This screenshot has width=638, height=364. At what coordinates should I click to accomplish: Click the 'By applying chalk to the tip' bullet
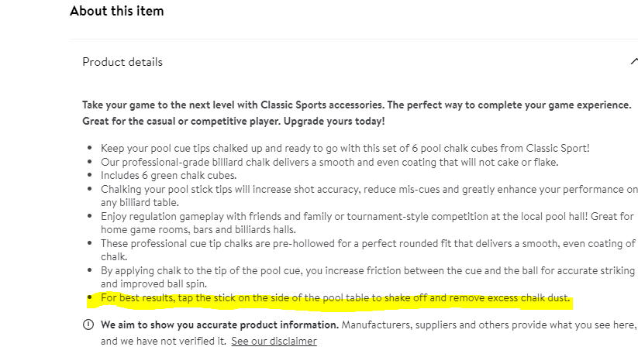tap(367, 277)
